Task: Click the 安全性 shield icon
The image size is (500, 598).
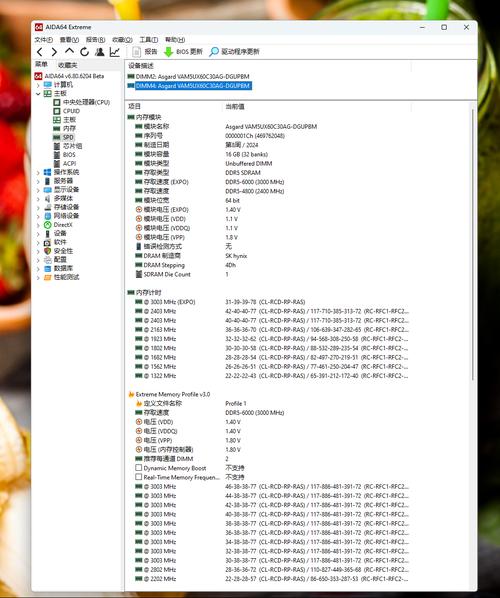Action: tap(48, 251)
